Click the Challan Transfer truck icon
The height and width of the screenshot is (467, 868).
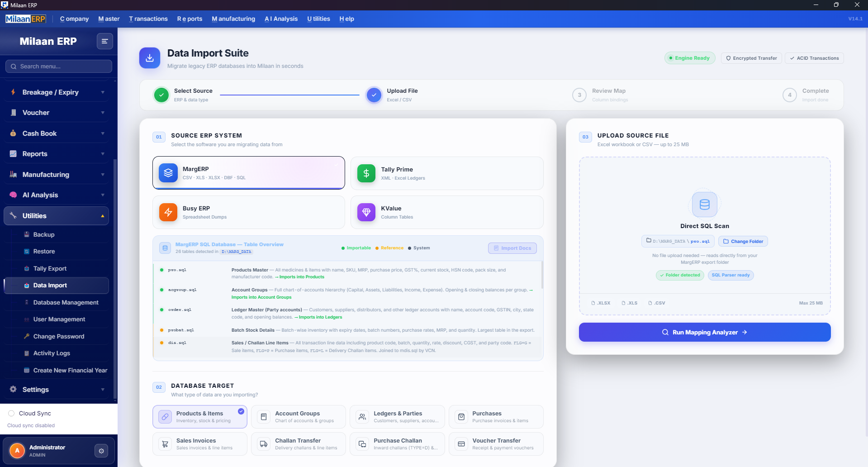264,444
